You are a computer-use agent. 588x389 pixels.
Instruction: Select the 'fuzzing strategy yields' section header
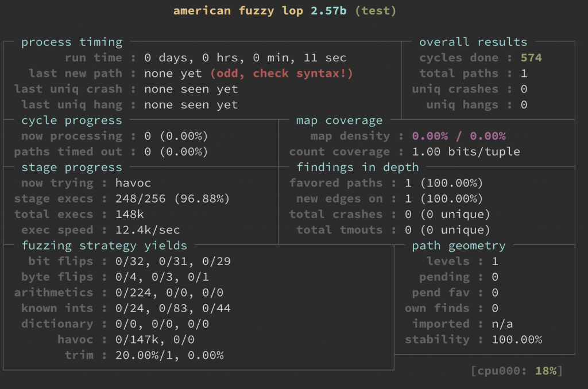pyautogui.click(x=105, y=246)
